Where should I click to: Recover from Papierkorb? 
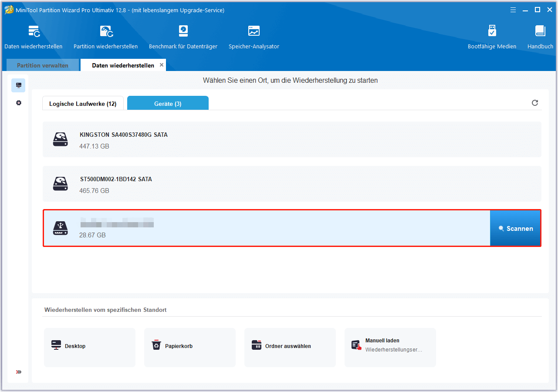click(190, 348)
